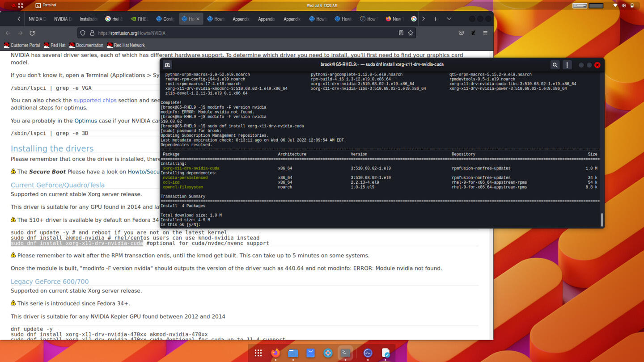Open tracking protection shield icon
The image size is (644, 362).
click(x=83, y=33)
